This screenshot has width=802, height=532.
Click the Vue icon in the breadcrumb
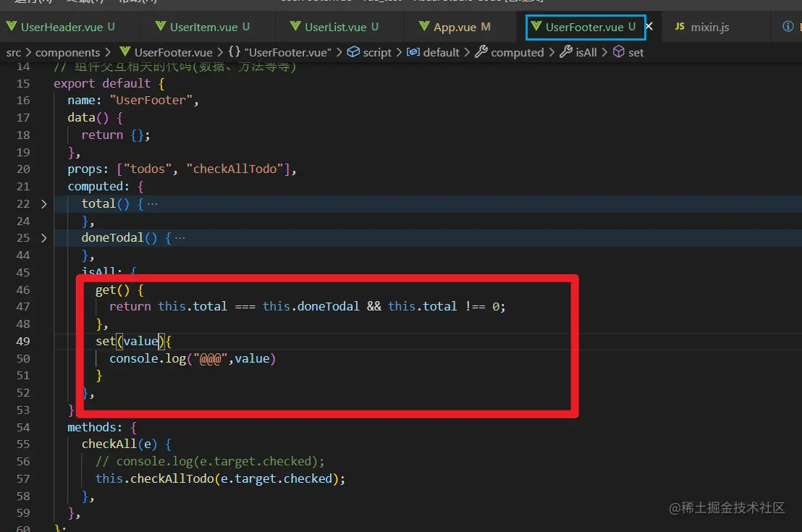124,51
